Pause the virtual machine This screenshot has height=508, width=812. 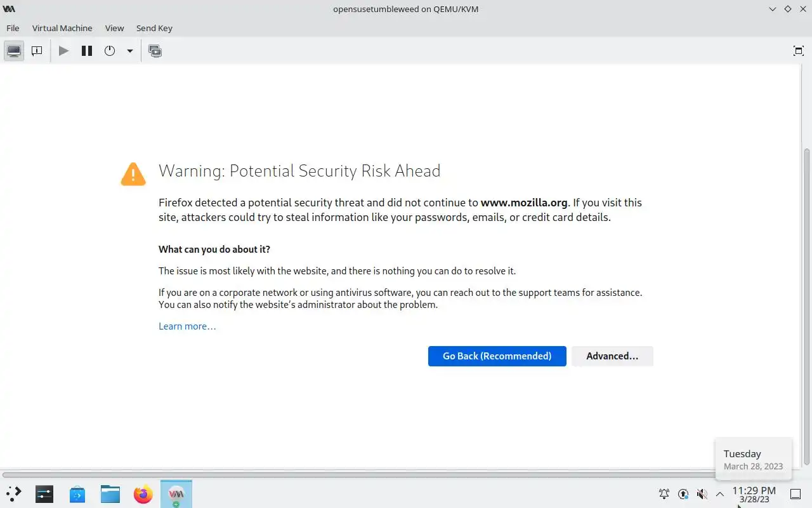[x=87, y=51]
